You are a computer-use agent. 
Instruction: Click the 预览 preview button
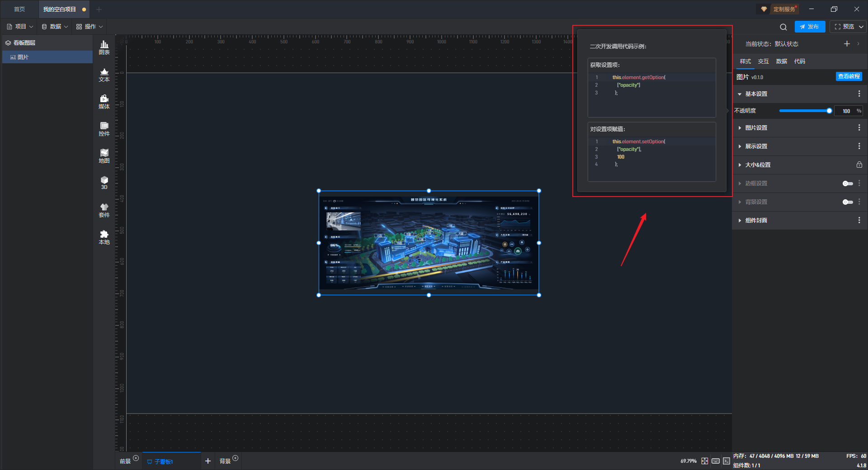coord(844,27)
